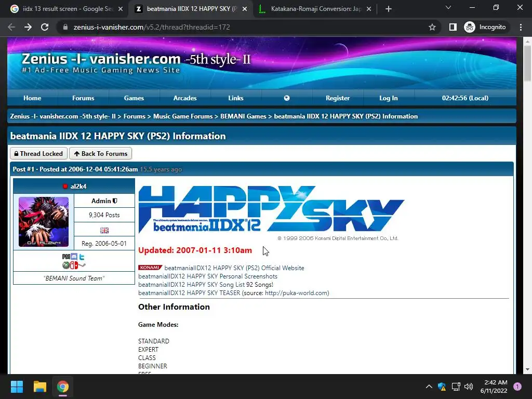The width and height of the screenshot is (532, 399).
Task: Bookmark this page with the star icon
Action: pos(432,27)
